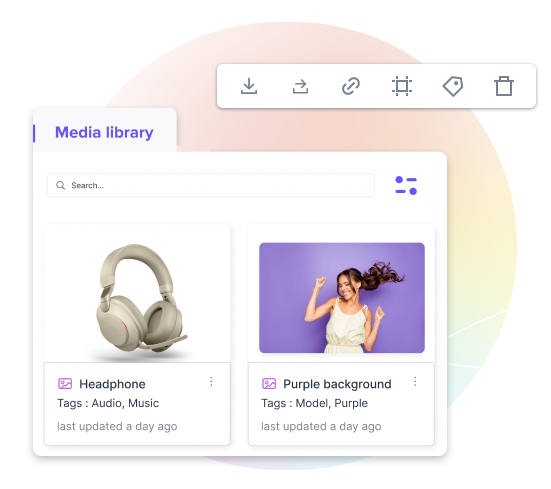551x489 pixels.
Task: Click the Headphone title text
Action: (112, 384)
